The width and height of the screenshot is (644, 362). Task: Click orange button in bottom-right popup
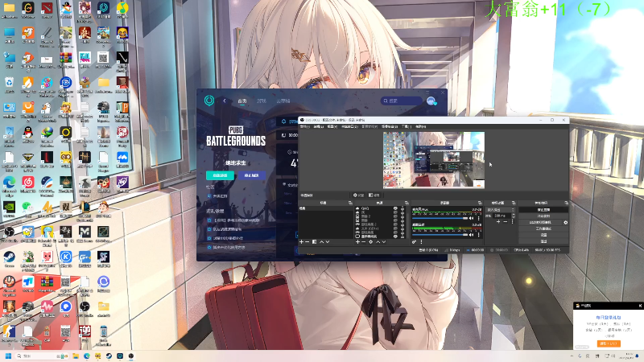coord(609,343)
